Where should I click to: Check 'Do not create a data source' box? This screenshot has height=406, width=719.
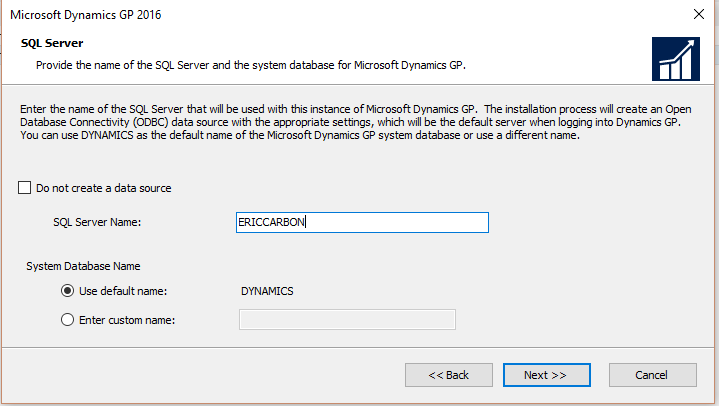click(24, 188)
